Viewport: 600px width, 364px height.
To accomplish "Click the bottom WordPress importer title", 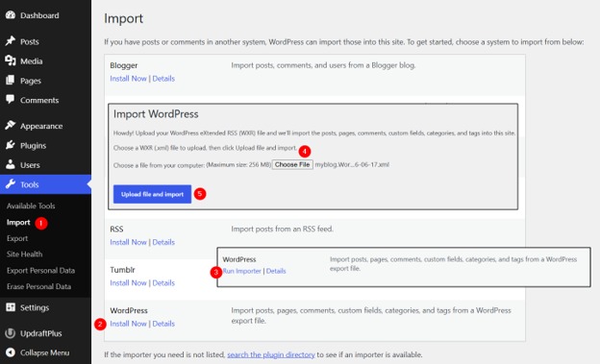I will (129, 311).
